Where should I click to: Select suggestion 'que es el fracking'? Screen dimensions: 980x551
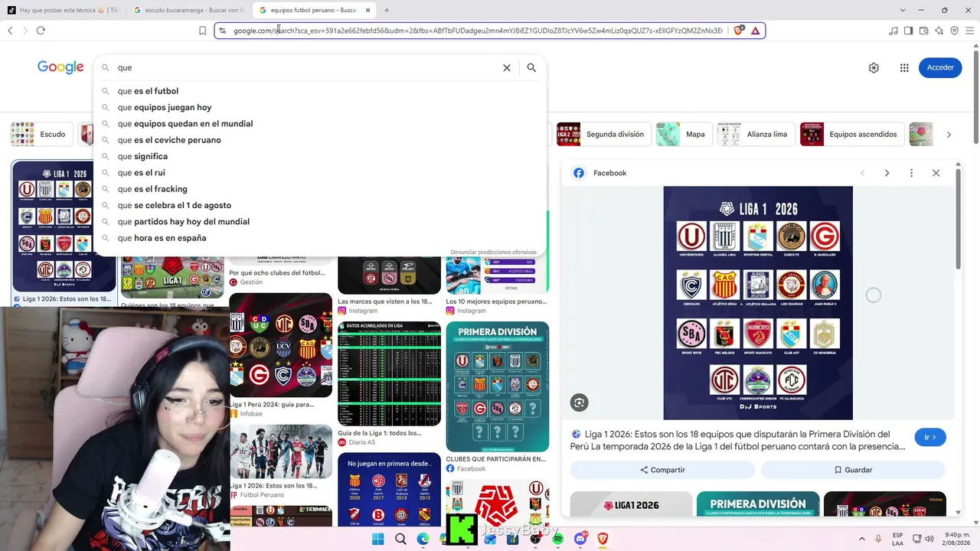(x=320, y=189)
